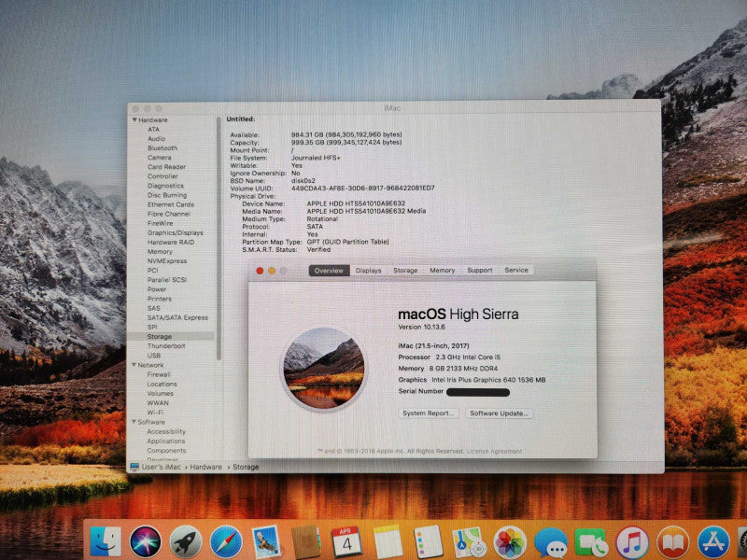Open Mail stamp icon in Dock
The height and width of the screenshot is (560, 747).
266,541
